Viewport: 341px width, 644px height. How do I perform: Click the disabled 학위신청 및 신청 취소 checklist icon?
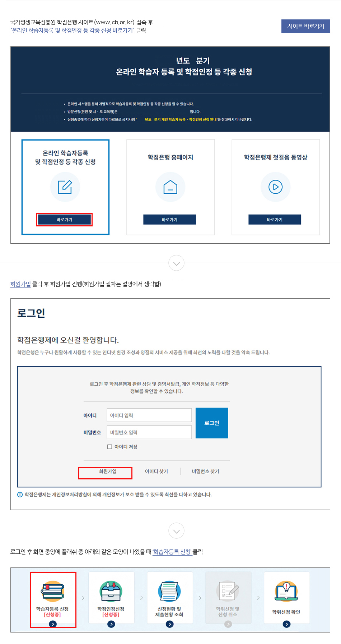(x=228, y=591)
